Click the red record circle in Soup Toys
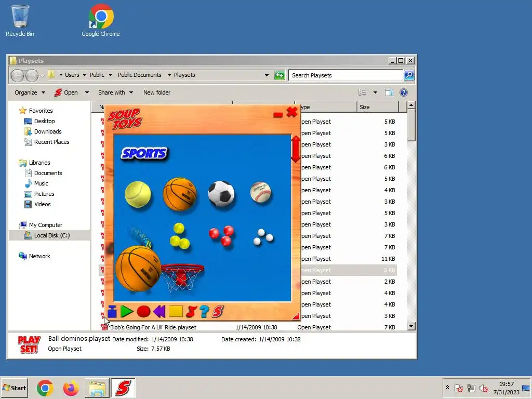Viewport: 532px width, 399px height. (143, 312)
